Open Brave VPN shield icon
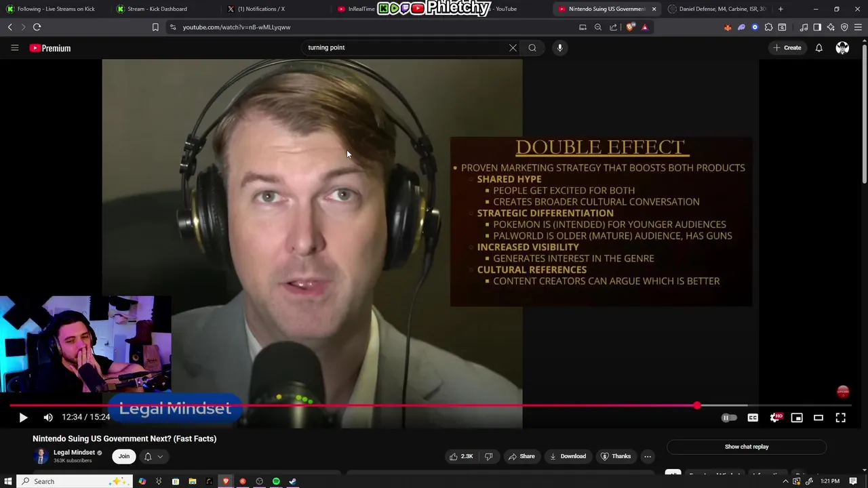The image size is (868, 488). tap(844, 27)
